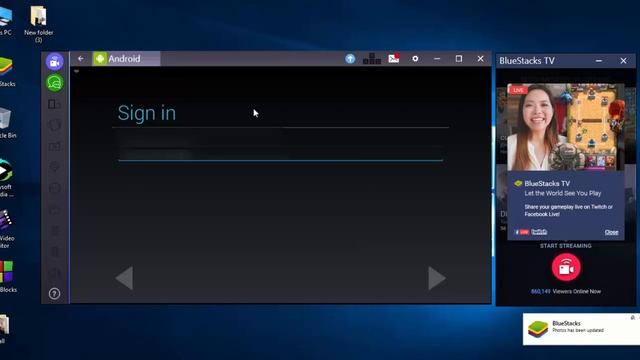Screen dimensions: 640x360
Task: Go back with the title bar arrow
Action: coord(81,59)
